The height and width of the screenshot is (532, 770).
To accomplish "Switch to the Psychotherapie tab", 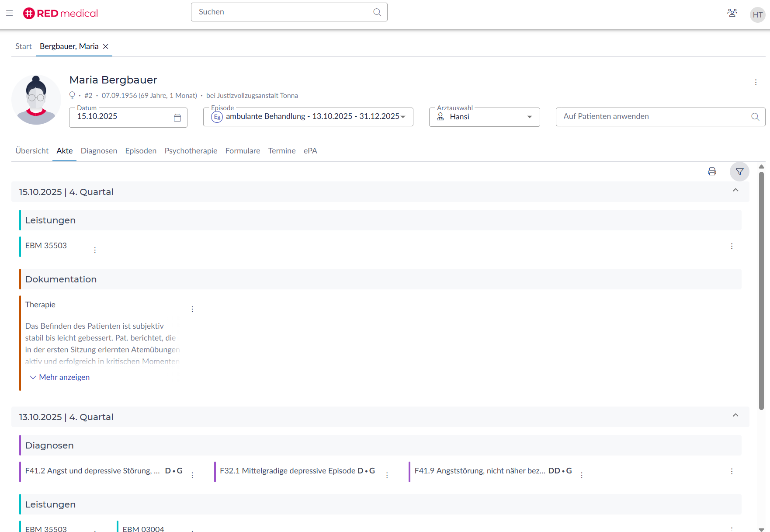I will 191,151.
